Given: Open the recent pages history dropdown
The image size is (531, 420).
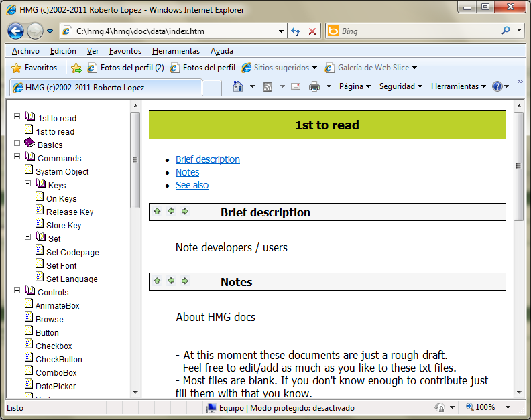Looking at the screenshot, I should tap(50, 31).
